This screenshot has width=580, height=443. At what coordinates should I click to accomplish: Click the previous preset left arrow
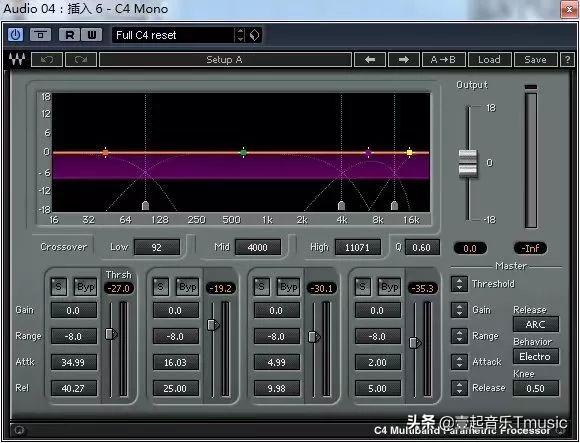coord(370,60)
